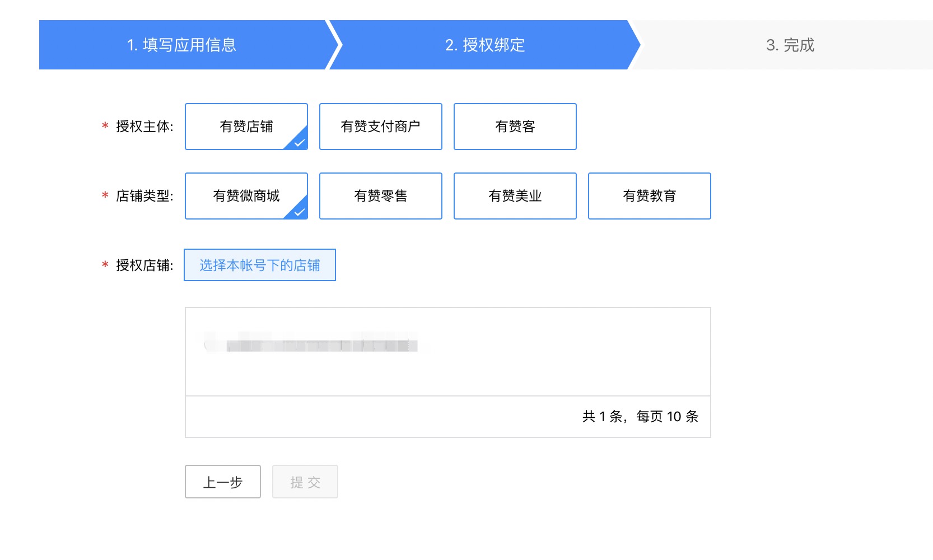The height and width of the screenshot is (560, 933).
Task: Pick 有赞教育 shop type
Action: point(650,196)
